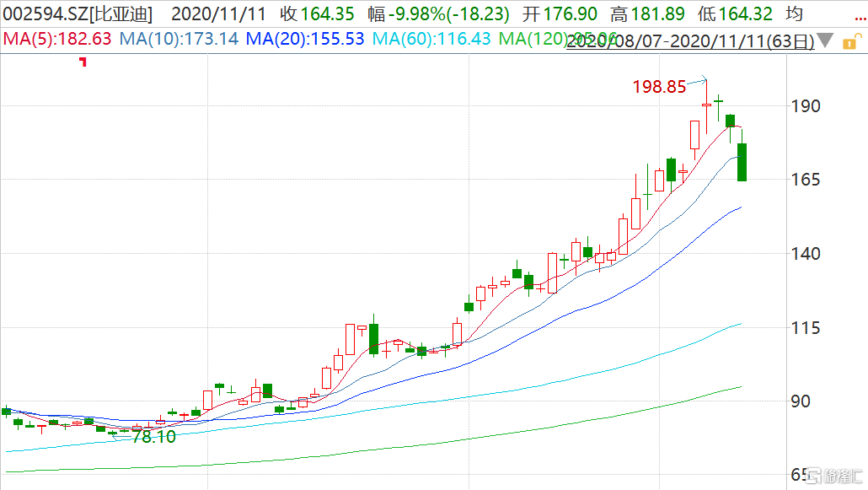Click the opening price 开176.90

560,13
